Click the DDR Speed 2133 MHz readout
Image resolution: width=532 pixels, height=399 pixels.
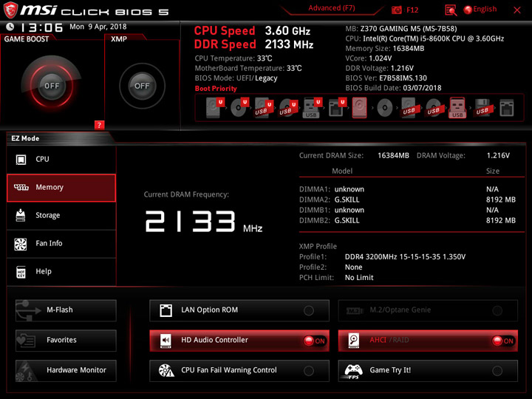(253, 44)
